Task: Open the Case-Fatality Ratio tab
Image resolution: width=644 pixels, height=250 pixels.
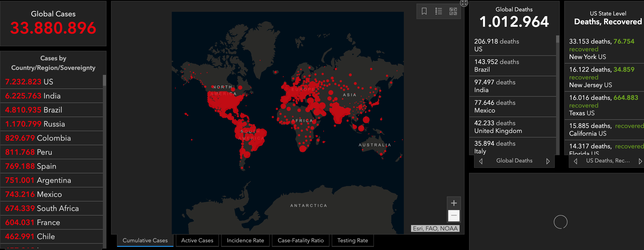Action: point(300,240)
